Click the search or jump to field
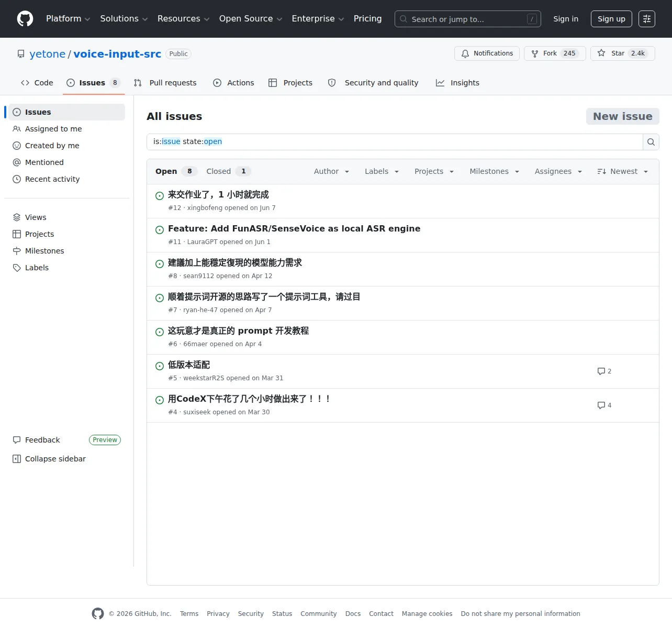The image size is (672, 628). [x=468, y=19]
